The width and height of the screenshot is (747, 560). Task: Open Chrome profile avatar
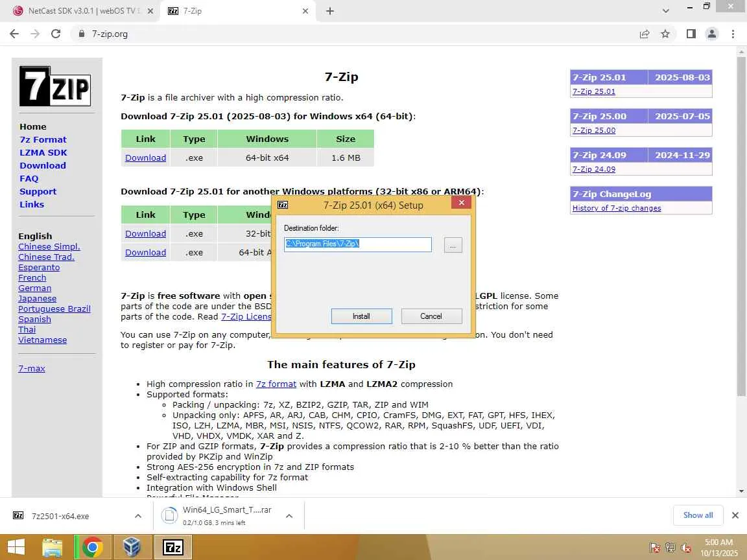coord(712,34)
